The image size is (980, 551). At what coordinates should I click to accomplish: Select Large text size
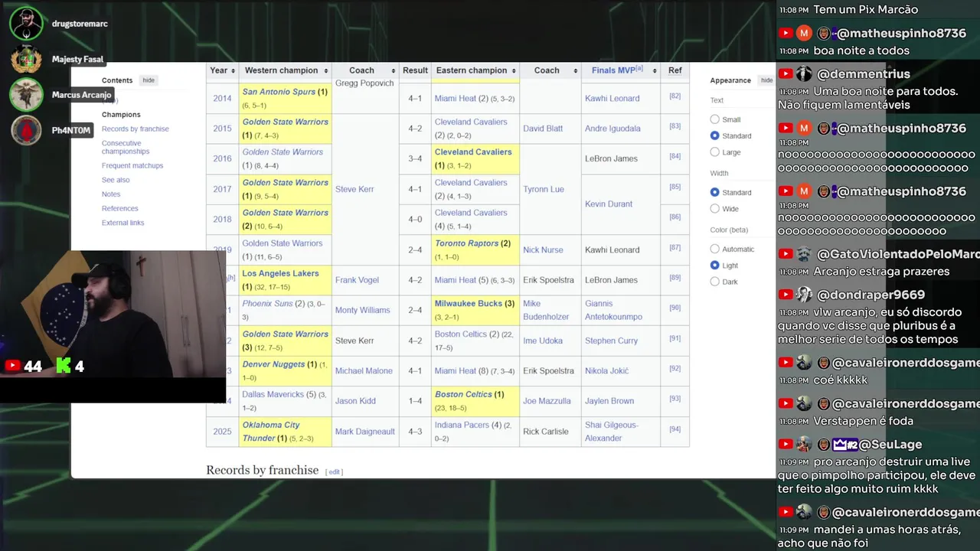(714, 152)
